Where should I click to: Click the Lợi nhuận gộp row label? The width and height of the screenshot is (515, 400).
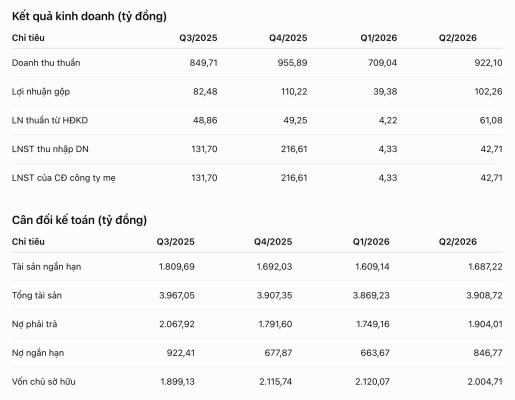pos(41,92)
